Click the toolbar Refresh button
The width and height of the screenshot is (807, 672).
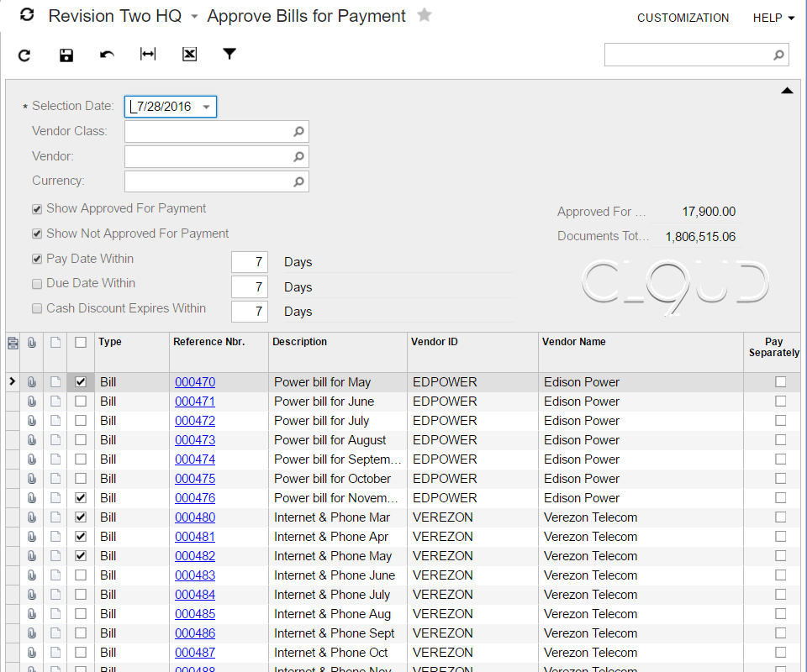24,55
